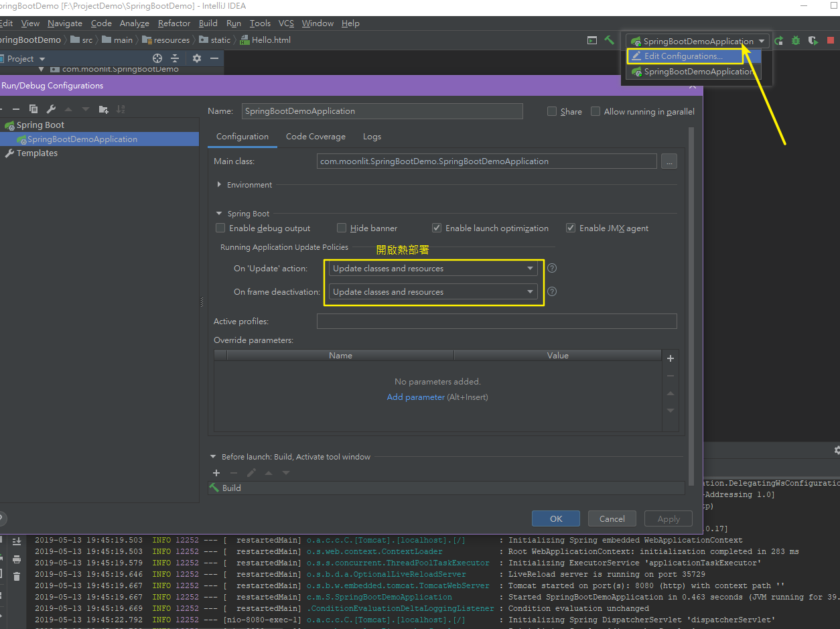Viewport: 840px width, 629px height.
Task: Click the Apply button
Action: [669, 518]
